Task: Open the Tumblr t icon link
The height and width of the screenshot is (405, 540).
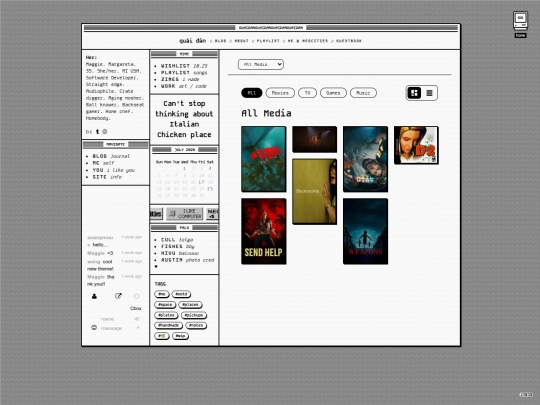Action: pyautogui.click(x=97, y=132)
